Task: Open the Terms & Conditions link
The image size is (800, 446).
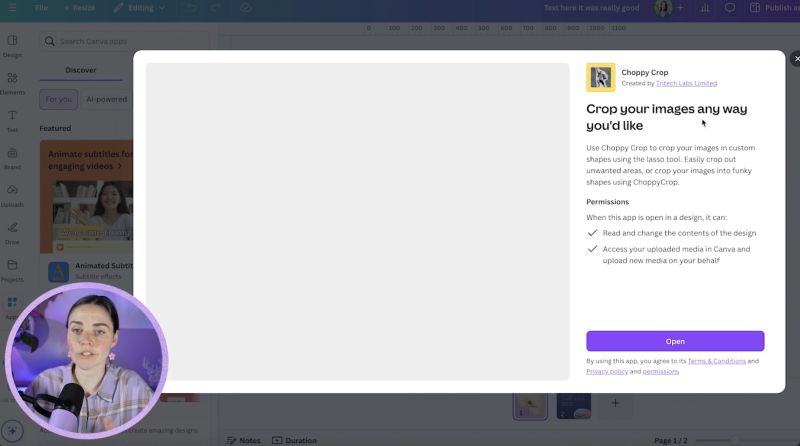Action: 716,361
